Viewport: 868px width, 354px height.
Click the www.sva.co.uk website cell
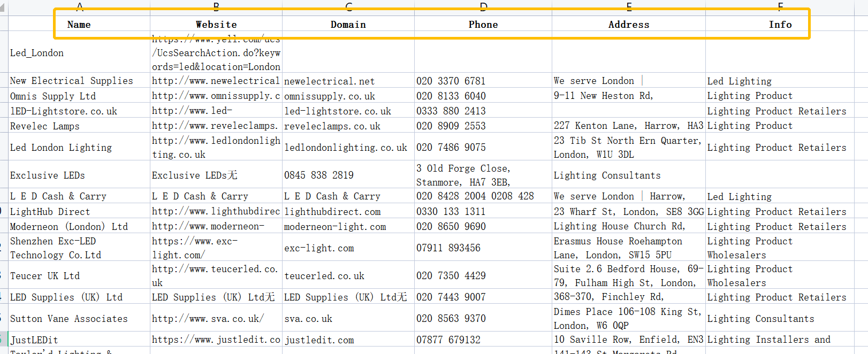point(216,318)
